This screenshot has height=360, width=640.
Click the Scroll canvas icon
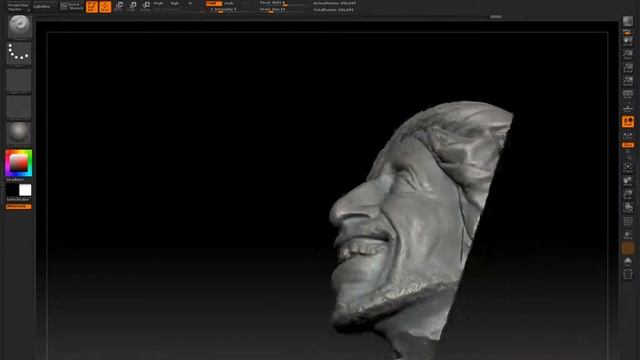[628, 41]
